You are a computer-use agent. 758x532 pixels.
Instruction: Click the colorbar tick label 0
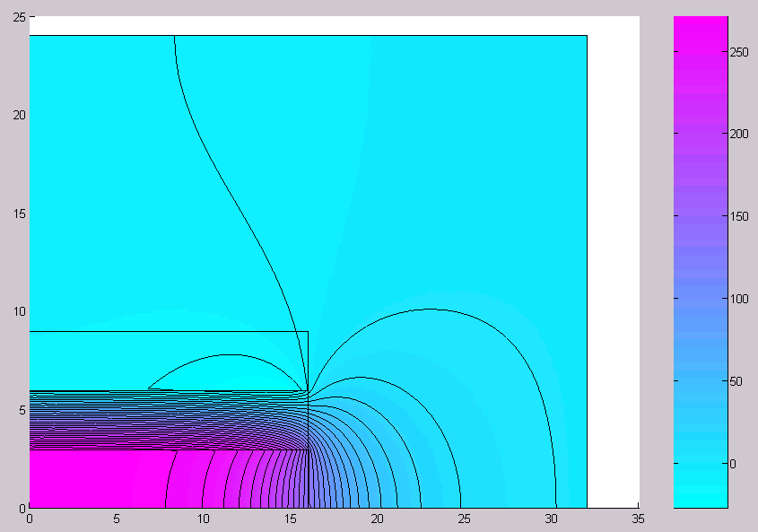tap(733, 465)
